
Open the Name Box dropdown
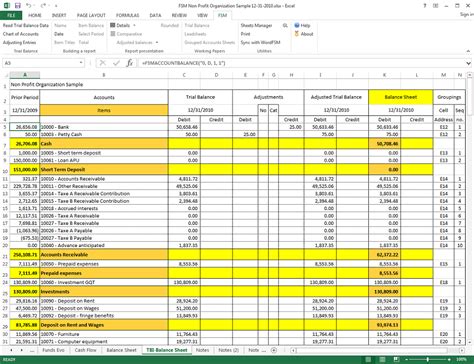point(81,63)
